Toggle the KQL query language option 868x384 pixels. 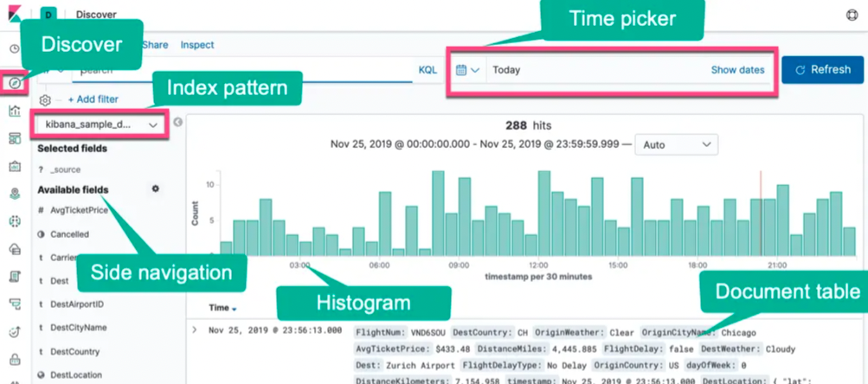[428, 70]
